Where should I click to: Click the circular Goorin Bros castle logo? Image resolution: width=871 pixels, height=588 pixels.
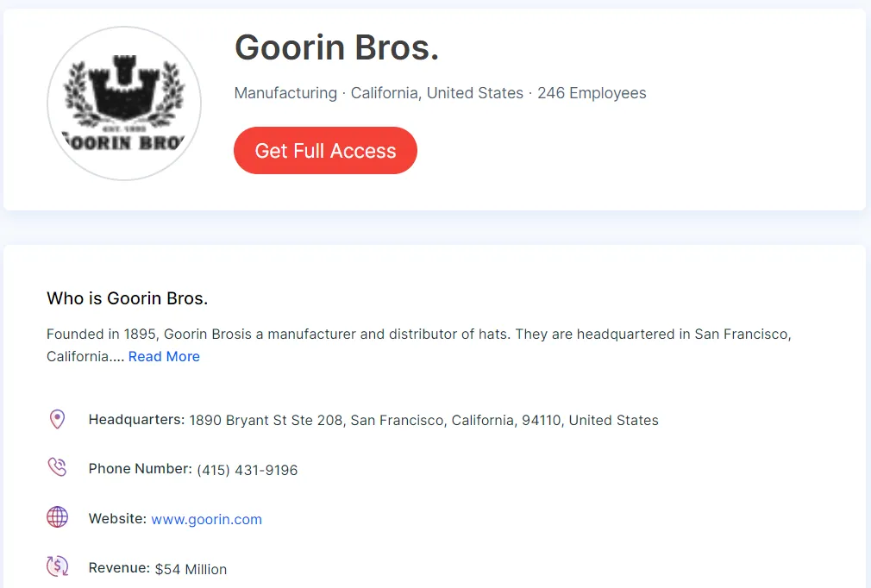pos(124,103)
